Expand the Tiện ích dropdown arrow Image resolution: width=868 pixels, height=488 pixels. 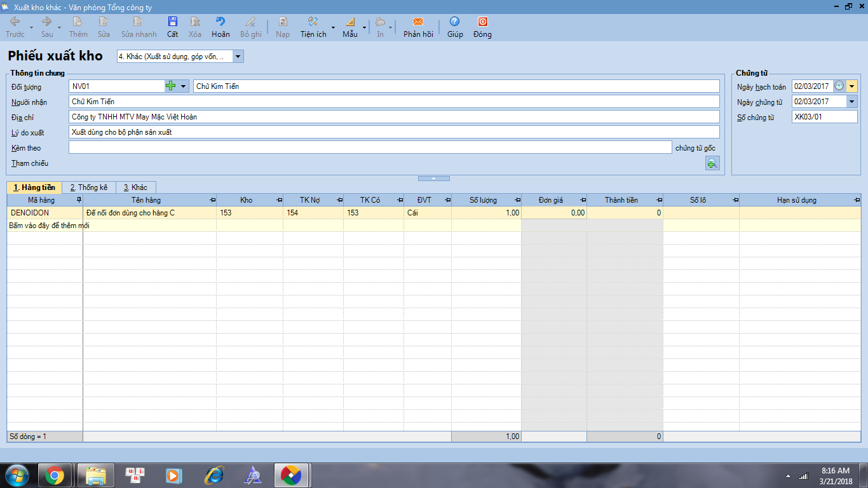[x=333, y=27]
